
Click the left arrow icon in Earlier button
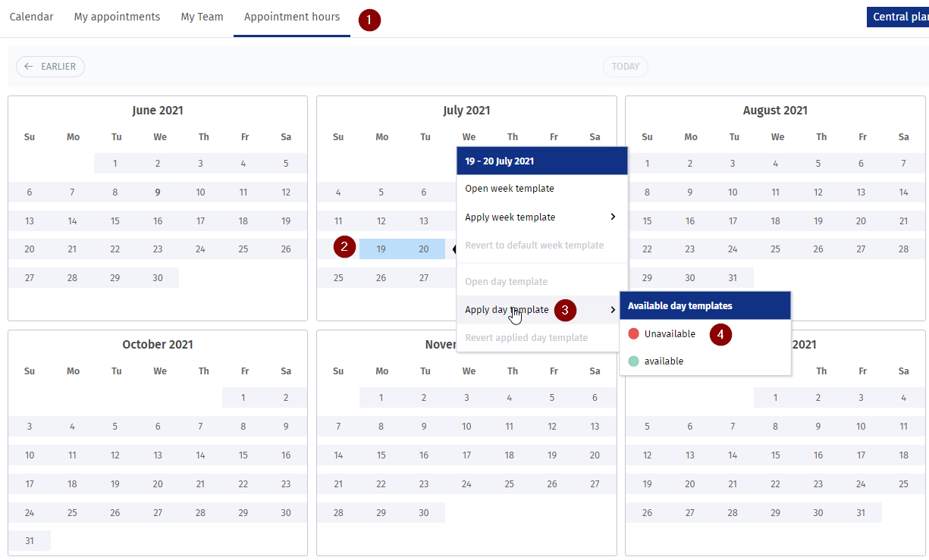[x=29, y=67]
